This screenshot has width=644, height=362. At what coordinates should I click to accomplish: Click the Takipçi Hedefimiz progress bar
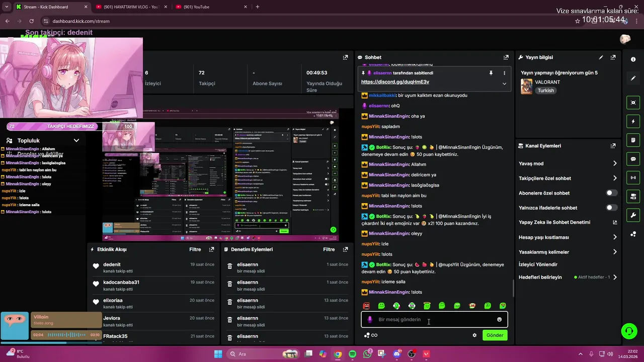pyautogui.click(x=70, y=126)
